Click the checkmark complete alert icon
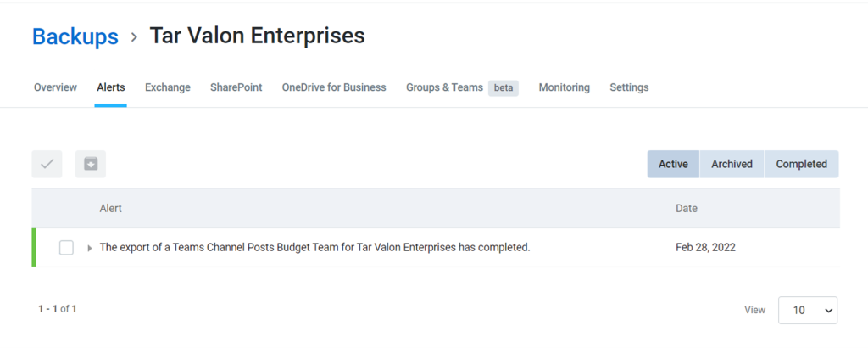This screenshot has width=868, height=348. coord(47,164)
